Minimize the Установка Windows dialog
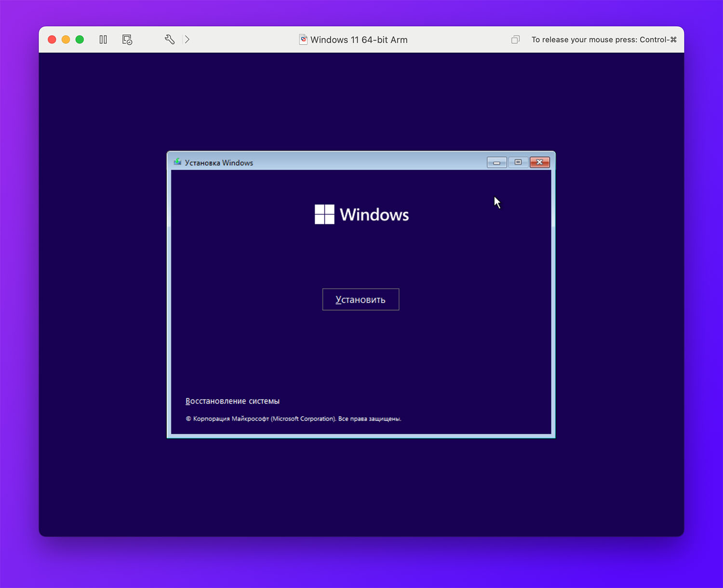 (x=496, y=162)
